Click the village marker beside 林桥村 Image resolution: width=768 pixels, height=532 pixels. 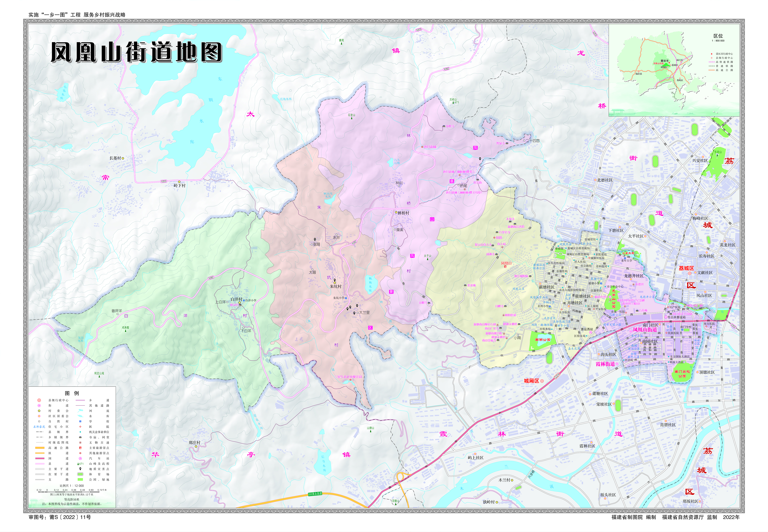(x=396, y=212)
